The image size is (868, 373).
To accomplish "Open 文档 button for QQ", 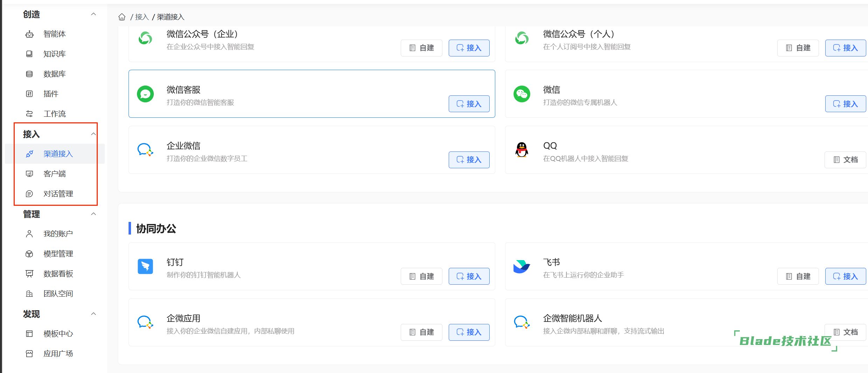I will pos(845,160).
